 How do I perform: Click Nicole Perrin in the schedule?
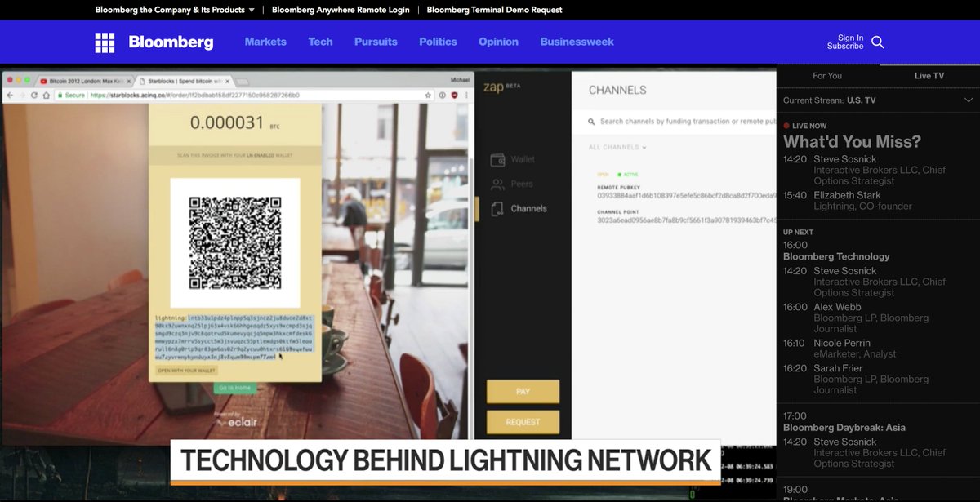click(842, 343)
